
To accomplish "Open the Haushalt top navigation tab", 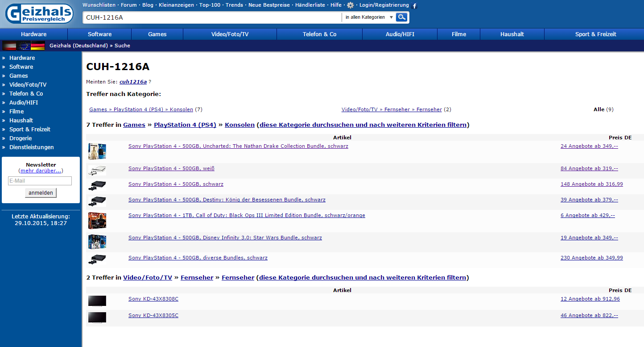I will [x=512, y=34].
